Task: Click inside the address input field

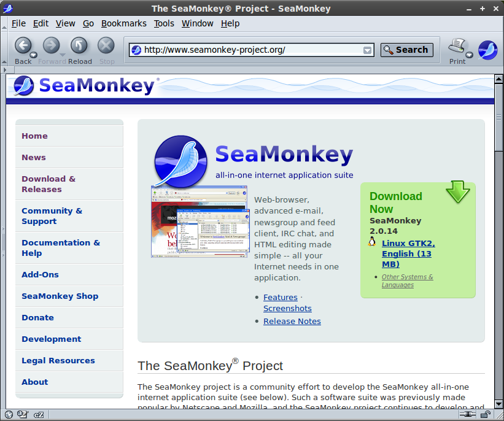Action: click(x=246, y=50)
